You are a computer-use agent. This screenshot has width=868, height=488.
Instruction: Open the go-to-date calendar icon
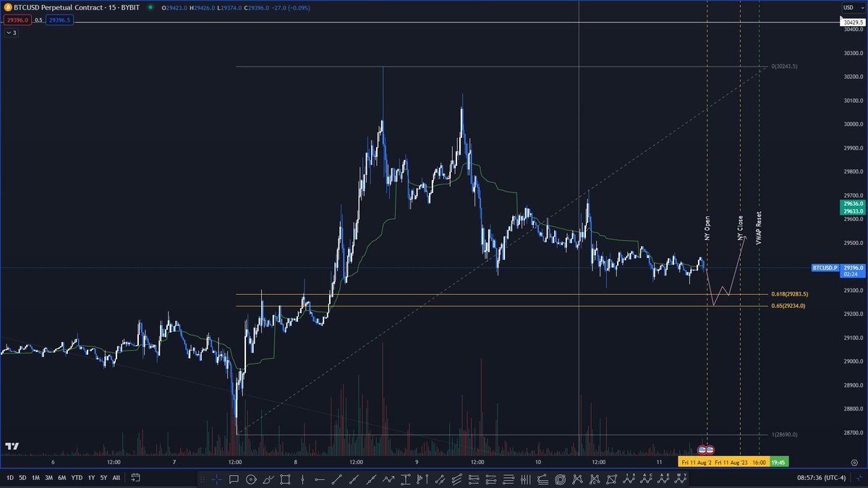point(135,478)
